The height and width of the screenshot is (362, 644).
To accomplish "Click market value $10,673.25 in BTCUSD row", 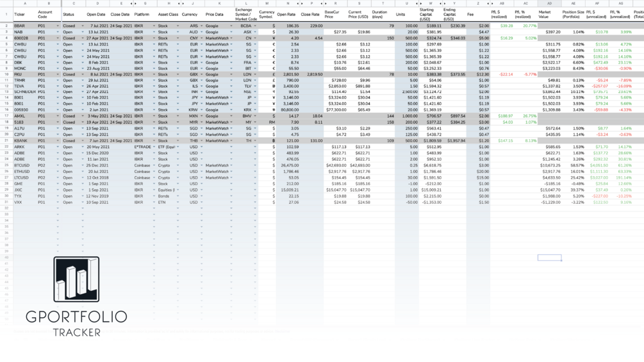I will (x=549, y=165).
